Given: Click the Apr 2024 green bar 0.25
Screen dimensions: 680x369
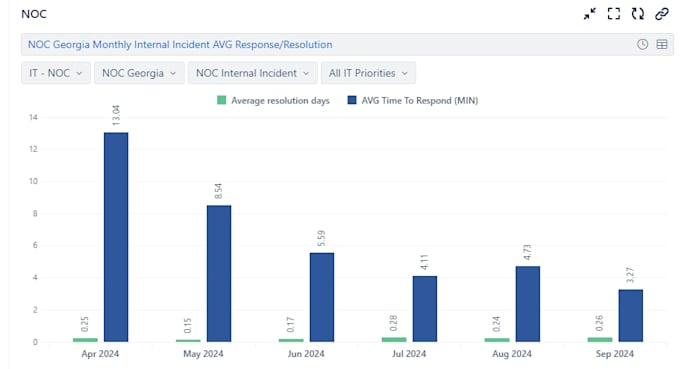Looking at the screenshot, I should coord(85,340).
